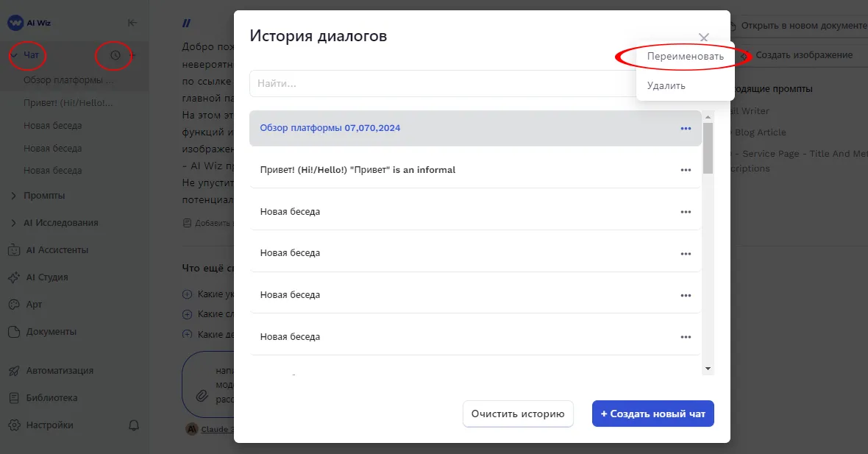This screenshot has height=454, width=868.
Task: Click the Очистить историю button
Action: [518, 414]
